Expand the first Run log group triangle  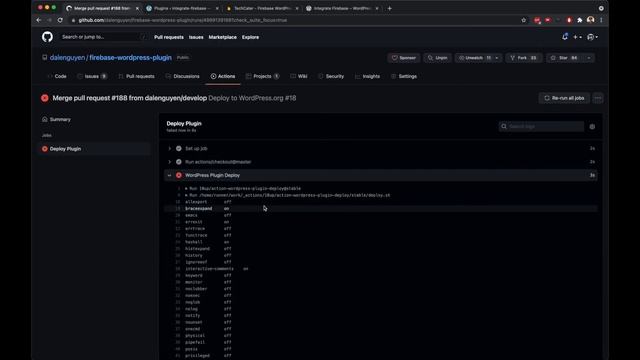click(186, 189)
